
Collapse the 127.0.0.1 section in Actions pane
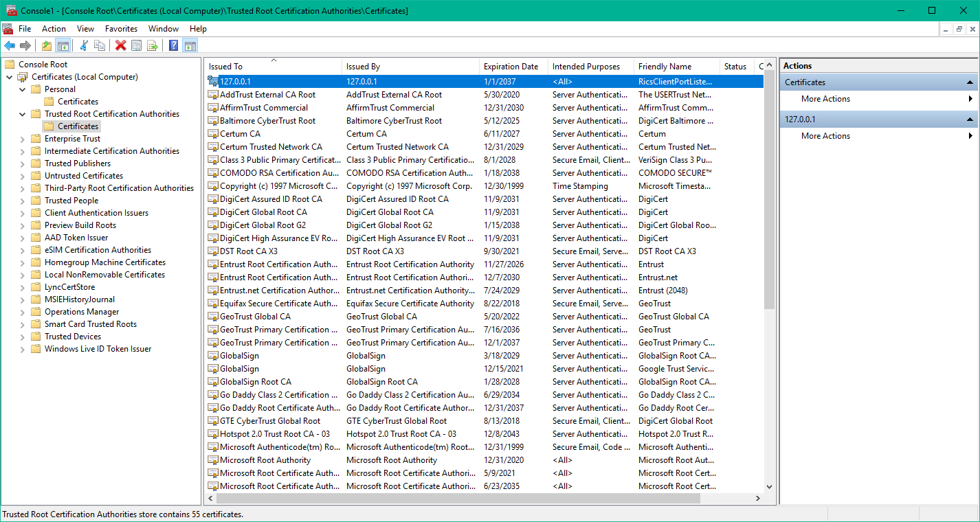coord(970,120)
